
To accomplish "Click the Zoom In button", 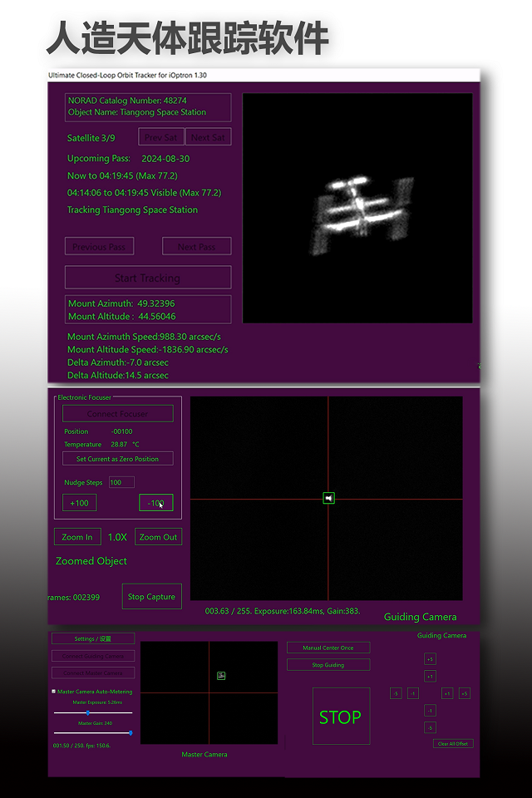I will (x=77, y=537).
